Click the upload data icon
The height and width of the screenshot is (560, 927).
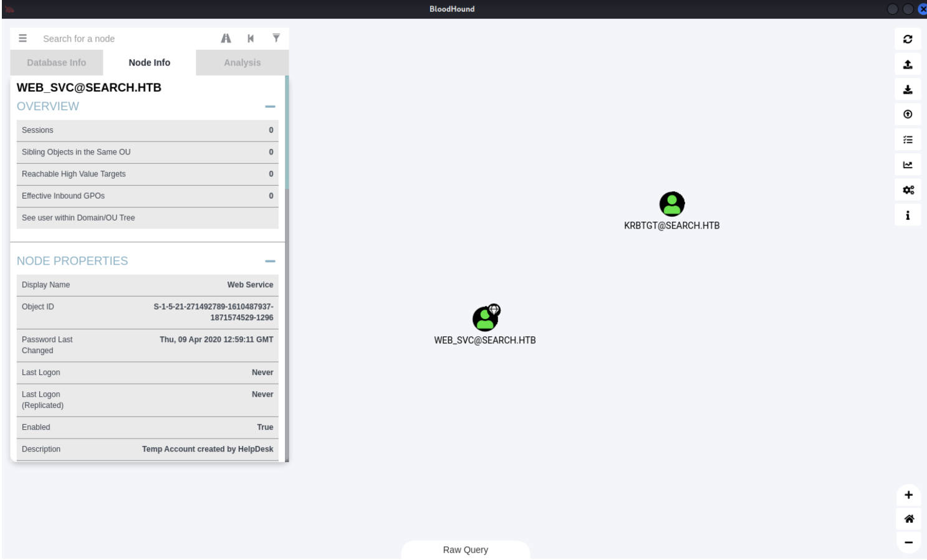click(908, 114)
